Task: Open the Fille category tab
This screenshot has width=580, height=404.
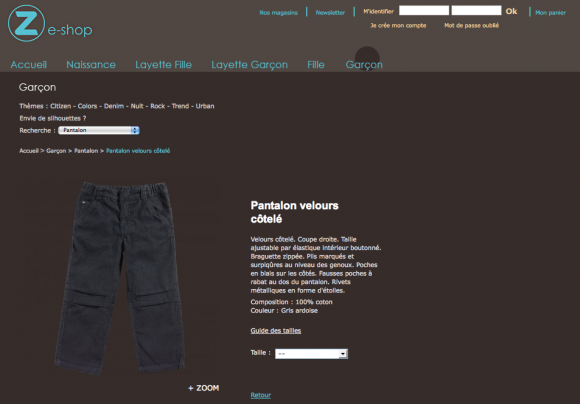Action: click(316, 65)
